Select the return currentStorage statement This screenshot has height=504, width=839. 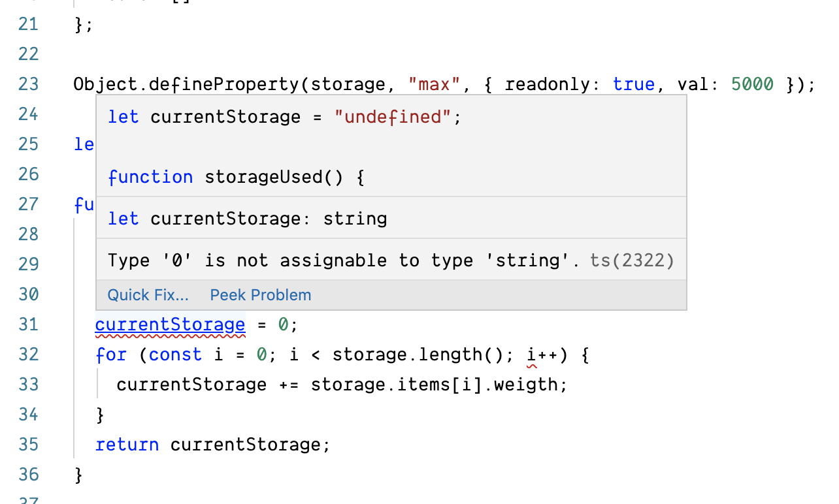[x=212, y=444]
